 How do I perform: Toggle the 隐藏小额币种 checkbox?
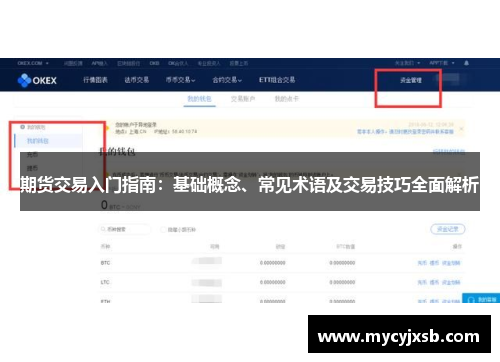163,229
